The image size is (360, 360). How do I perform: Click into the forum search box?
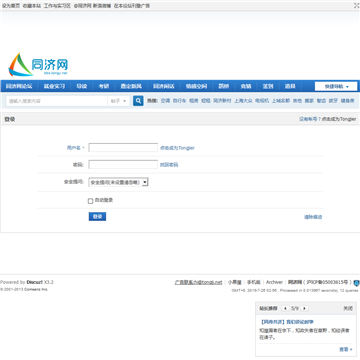click(57, 101)
